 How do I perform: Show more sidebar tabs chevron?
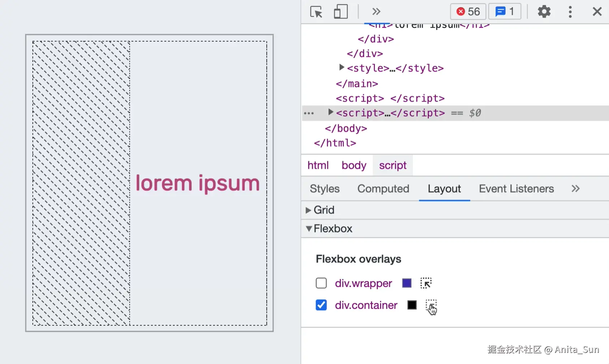tap(575, 189)
